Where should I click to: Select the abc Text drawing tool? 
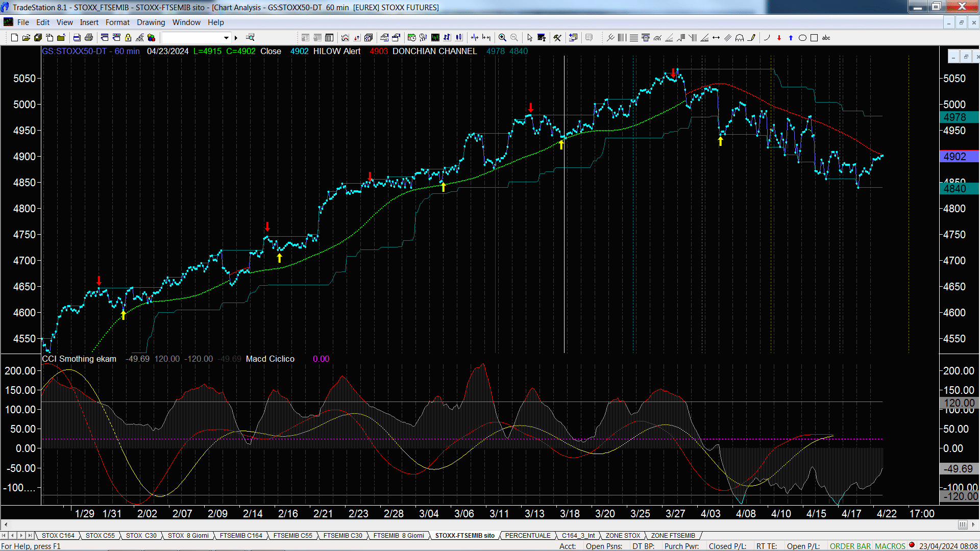(826, 38)
